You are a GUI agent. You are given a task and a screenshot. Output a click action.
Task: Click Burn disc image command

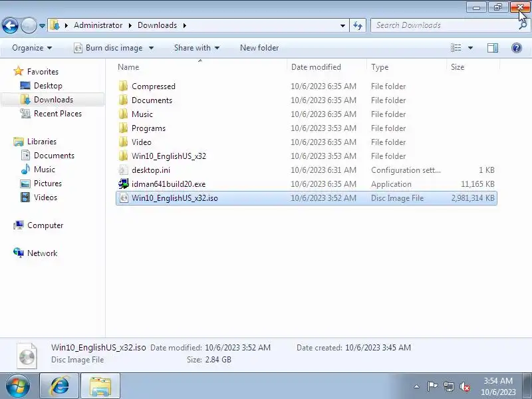click(x=108, y=48)
